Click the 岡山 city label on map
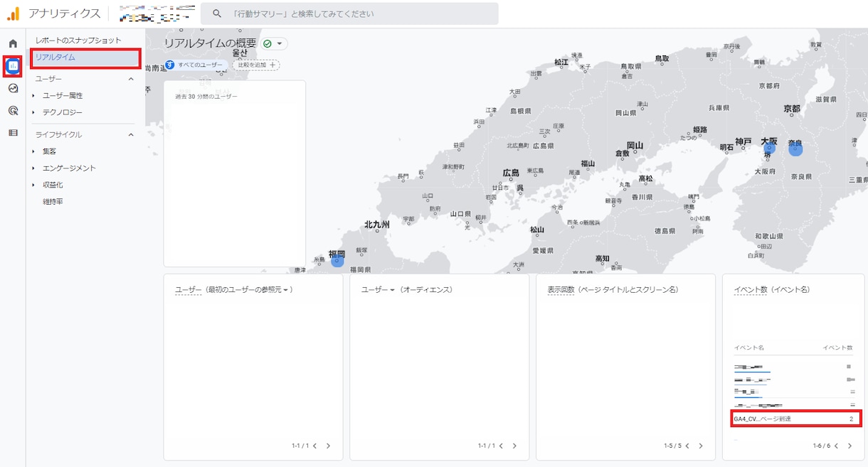Viewport: 868px width, 467px height. [x=635, y=146]
